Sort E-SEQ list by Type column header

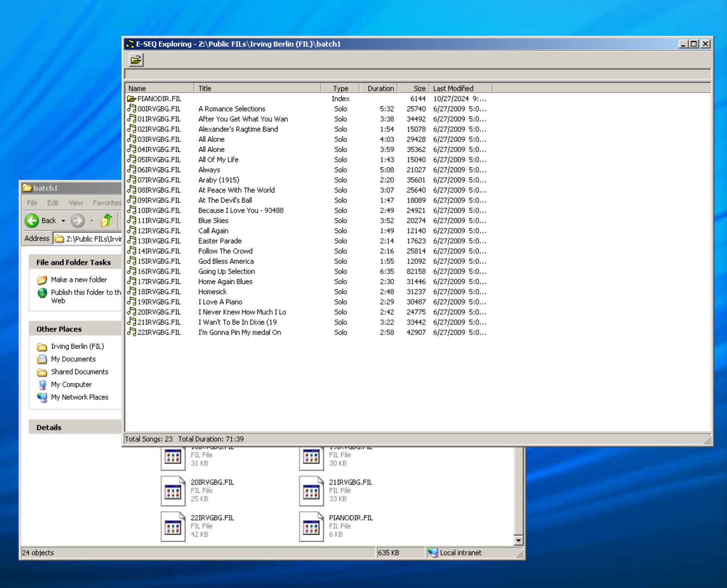pyautogui.click(x=341, y=88)
